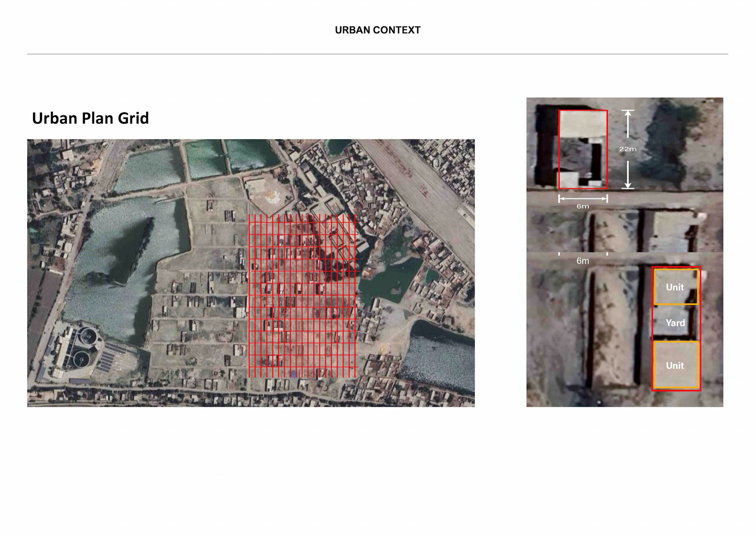Select the Urban Plan Grid title text
Viewport: 756px width, 535px height.
[90, 118]
